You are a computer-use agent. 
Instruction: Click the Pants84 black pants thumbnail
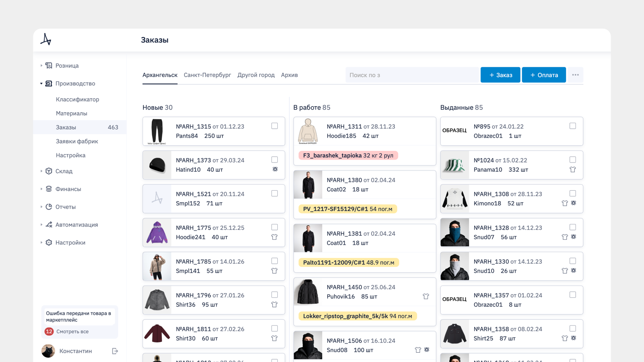[157, 131]
